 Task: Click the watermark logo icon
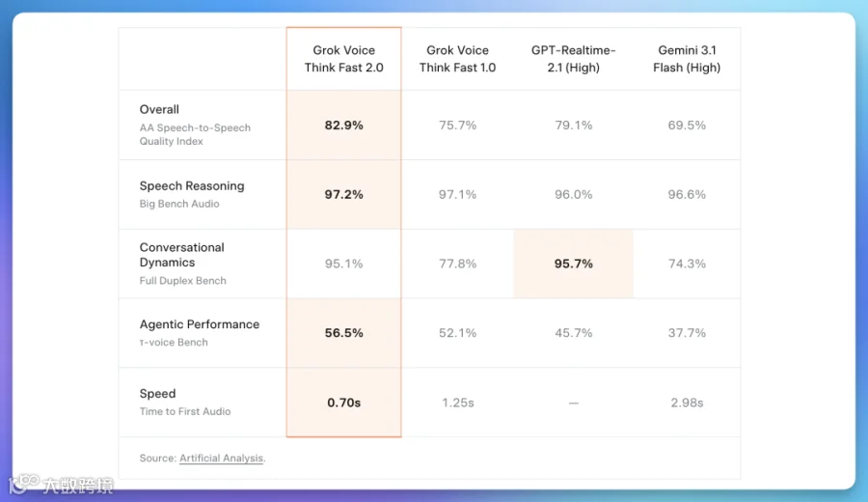click(x=23, y=483)
